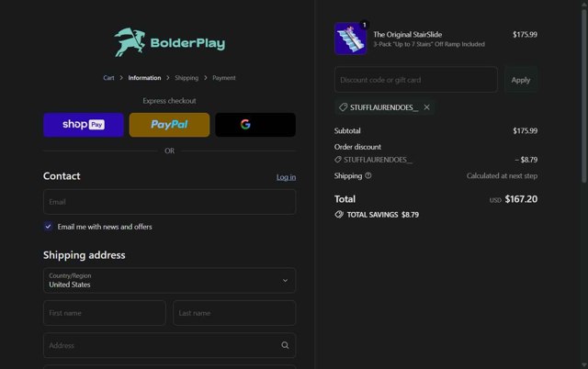Click the address search magnifier icon
The image size is (588, 369).
pos(285,345)
